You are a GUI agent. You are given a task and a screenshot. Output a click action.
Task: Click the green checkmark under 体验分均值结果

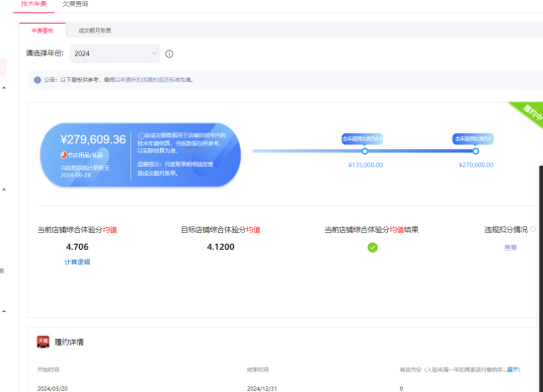372,248
